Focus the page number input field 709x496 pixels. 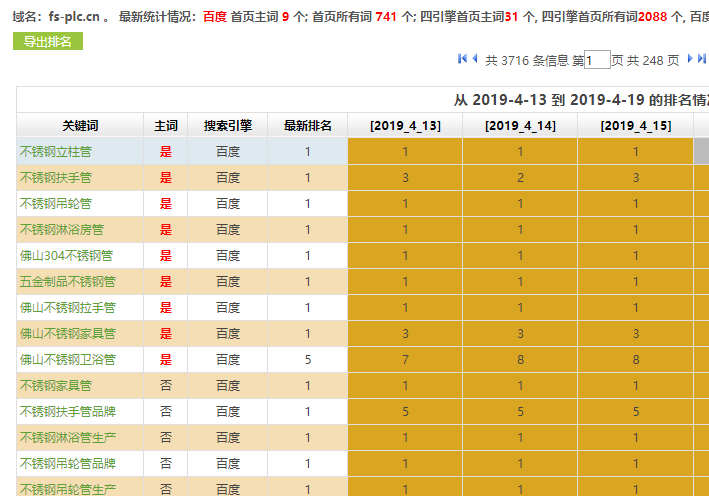[597, 61]
